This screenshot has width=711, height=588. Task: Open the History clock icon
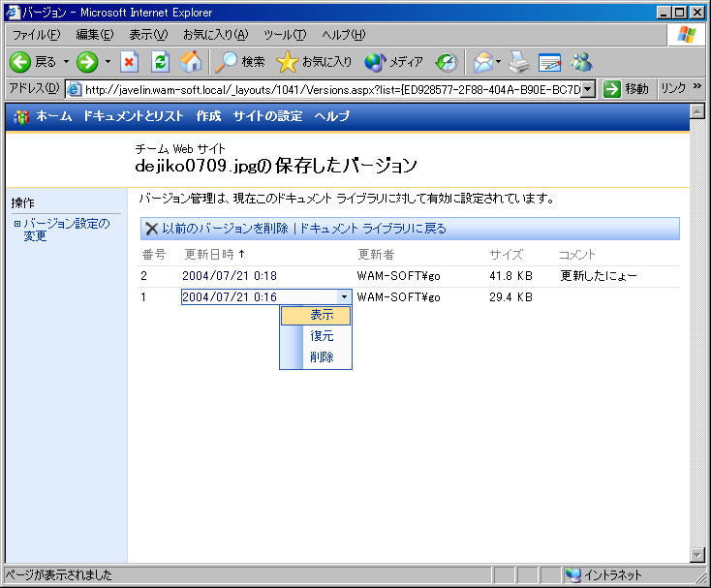point(447,62)
